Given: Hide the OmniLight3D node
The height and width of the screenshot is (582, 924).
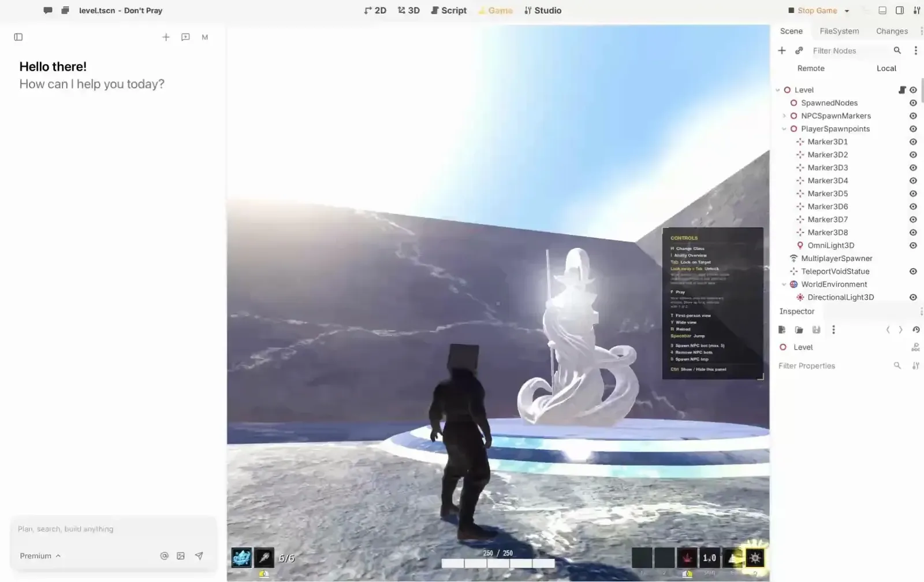Looking at the screenshot, I should (913, 245).
